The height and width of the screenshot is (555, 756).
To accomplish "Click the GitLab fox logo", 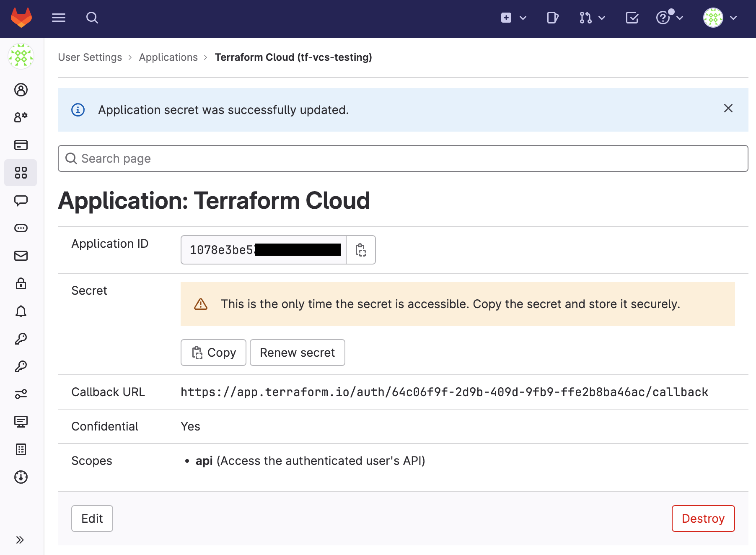I will pyautogui.click(x=21, y=18).
